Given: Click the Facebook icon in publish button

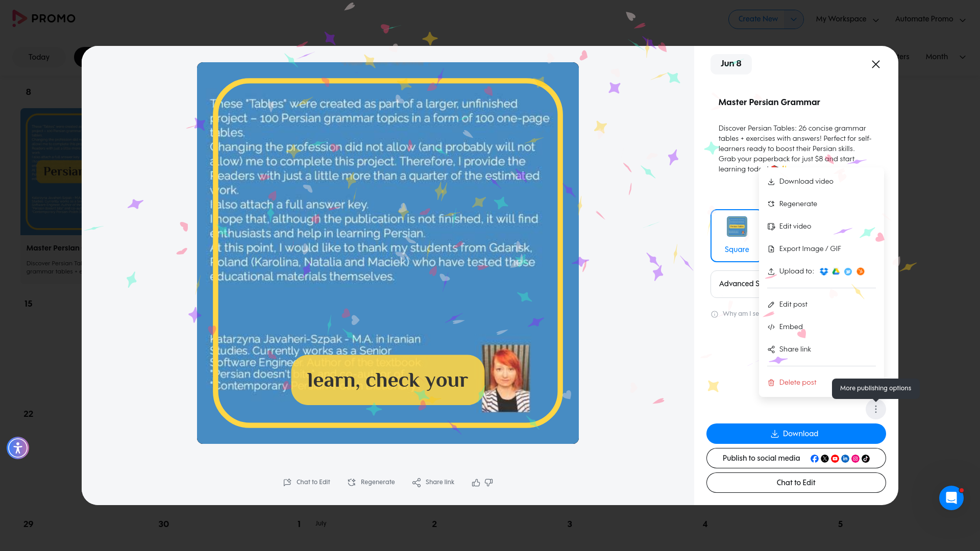Looking at the screenshot, I should (815, 459).
